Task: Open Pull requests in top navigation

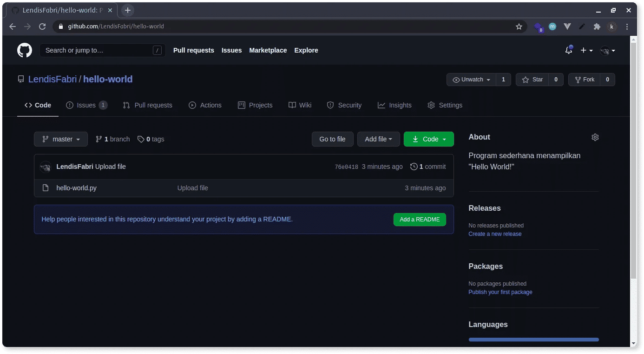Action: click(x=194, y=50)
